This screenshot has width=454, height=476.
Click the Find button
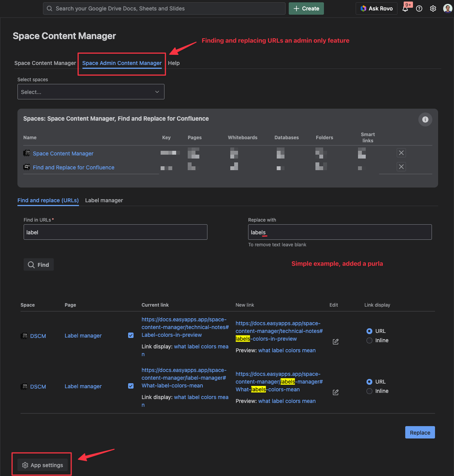[x=39, y=265]
